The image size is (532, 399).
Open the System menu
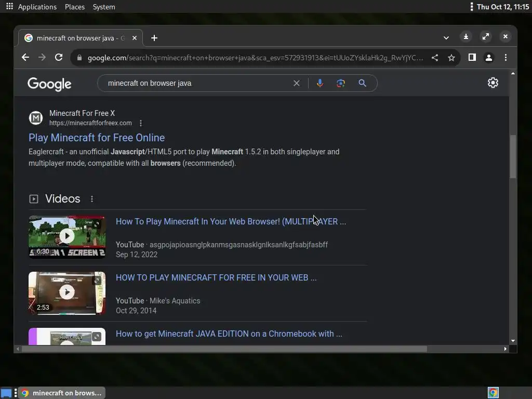(104, 7)
